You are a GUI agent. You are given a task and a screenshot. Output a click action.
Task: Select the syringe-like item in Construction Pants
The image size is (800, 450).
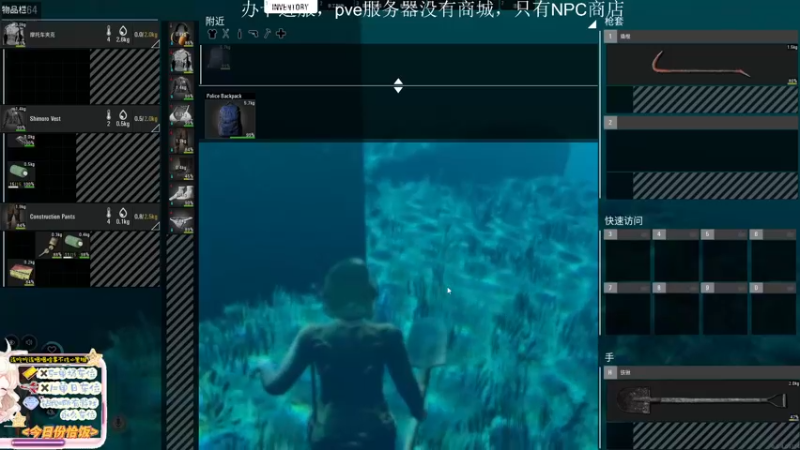pos(51,245)
